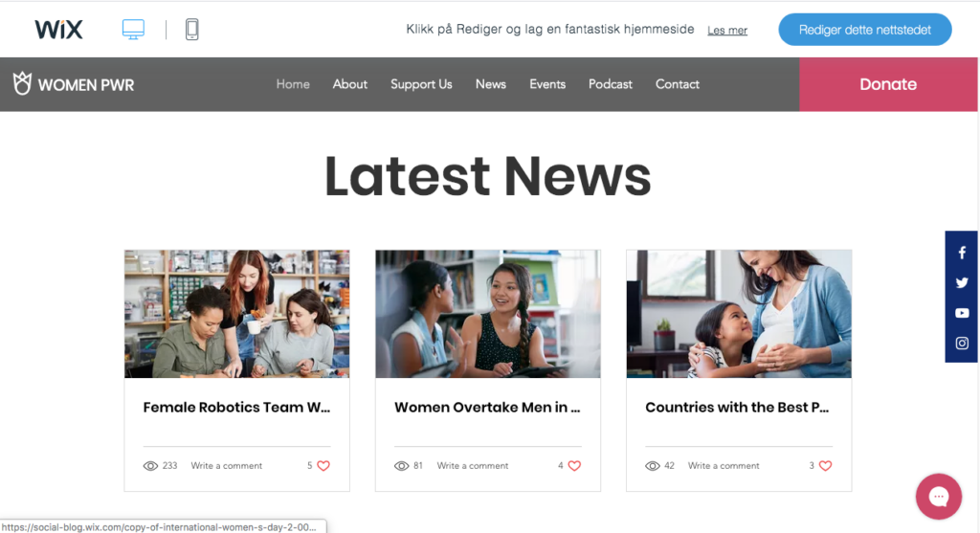Switch to desktop preview view icon
The width and height of the screenshot is (980, 533).
point(133,30)
